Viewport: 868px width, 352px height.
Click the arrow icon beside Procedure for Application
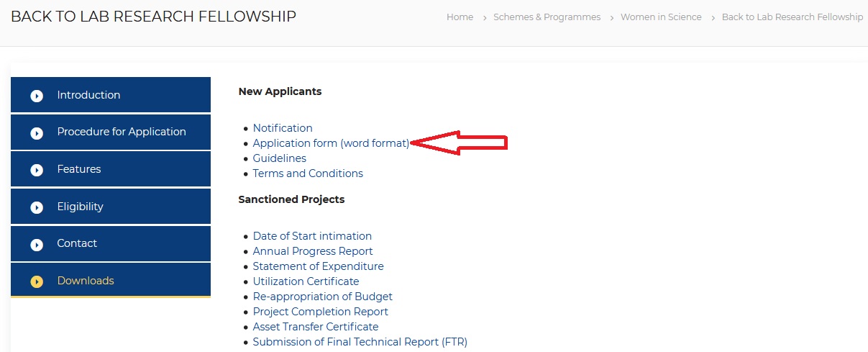click(37, 133)
